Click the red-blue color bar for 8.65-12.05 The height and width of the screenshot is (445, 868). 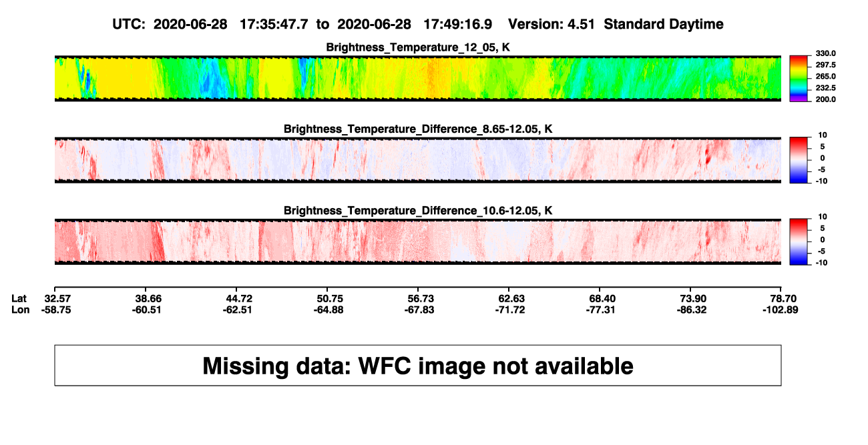click(798, 160)
